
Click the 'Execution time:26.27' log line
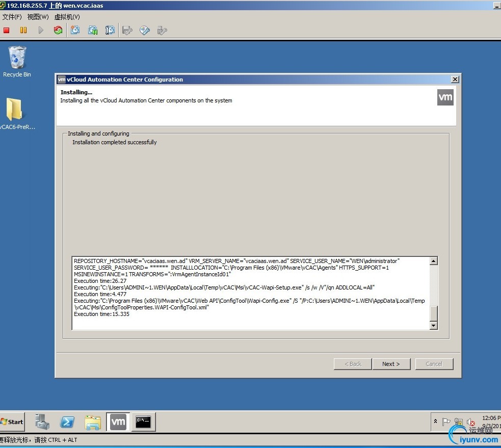point(100,281)
